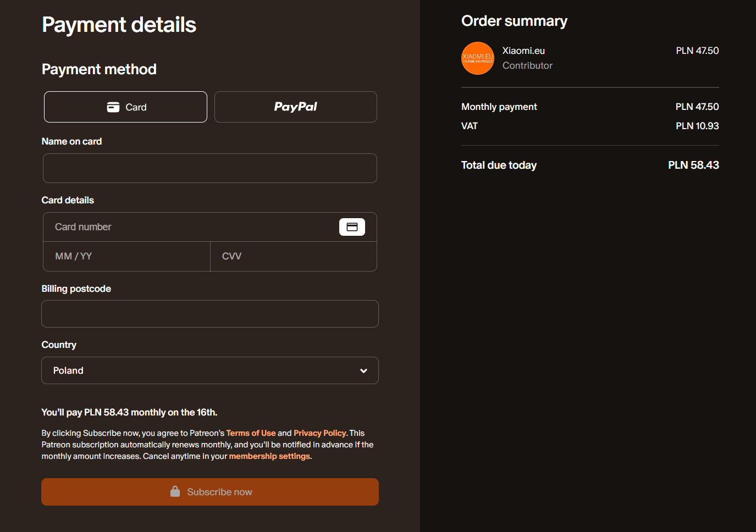Open the Terms of Use link
Image resolution: width=756 pixels, height=532 pixels.
coord(251,433)
